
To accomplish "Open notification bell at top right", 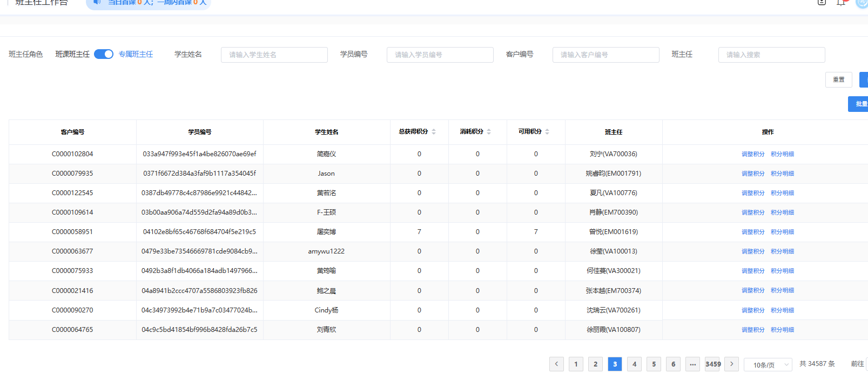I will [x=841, y=3].
